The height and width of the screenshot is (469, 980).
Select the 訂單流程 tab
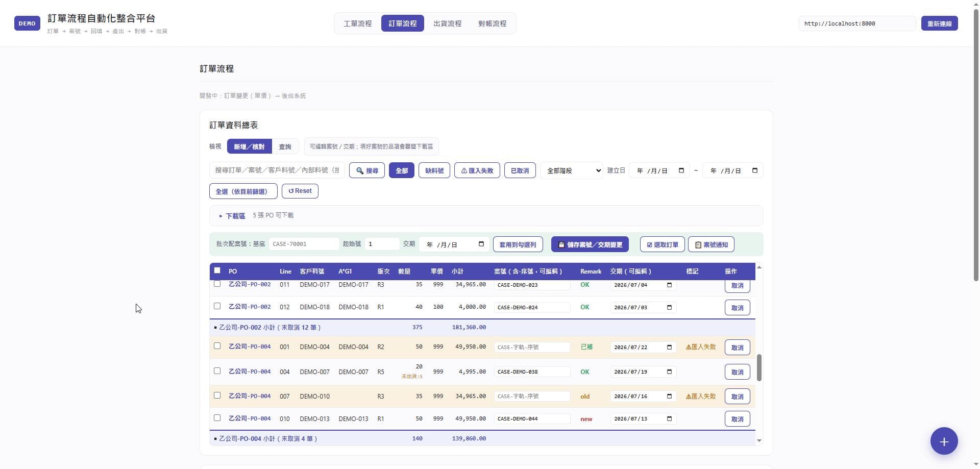pos(402,23)
